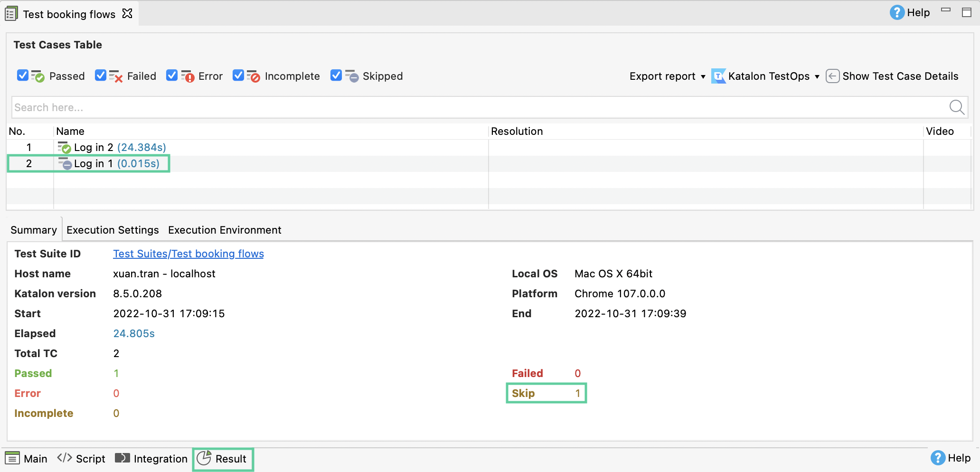Switch to the Script view tab

pyautogui.click(x=81, y=459)
